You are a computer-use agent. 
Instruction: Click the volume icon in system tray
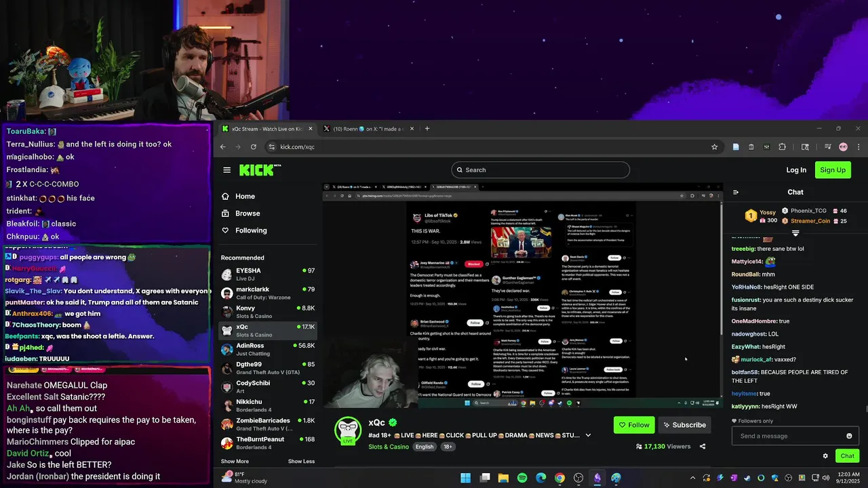[825, 478]
